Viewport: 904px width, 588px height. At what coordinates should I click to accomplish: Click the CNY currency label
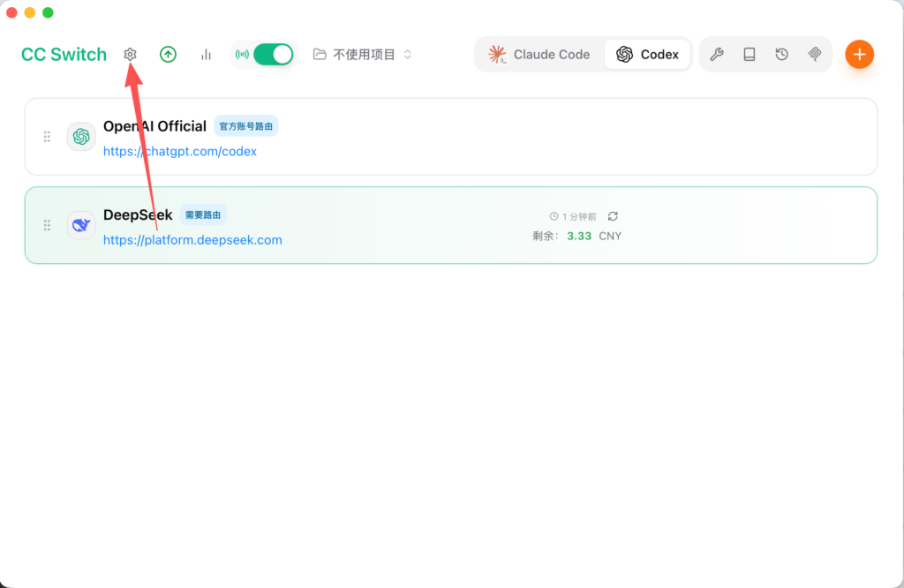tap(610, 236)
